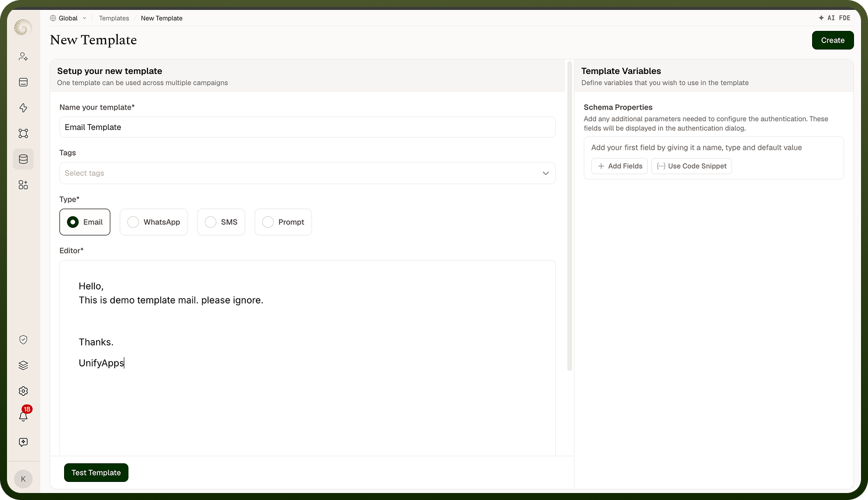Click inside the email editor body
The image size is (868, 500).
point(308,358)
